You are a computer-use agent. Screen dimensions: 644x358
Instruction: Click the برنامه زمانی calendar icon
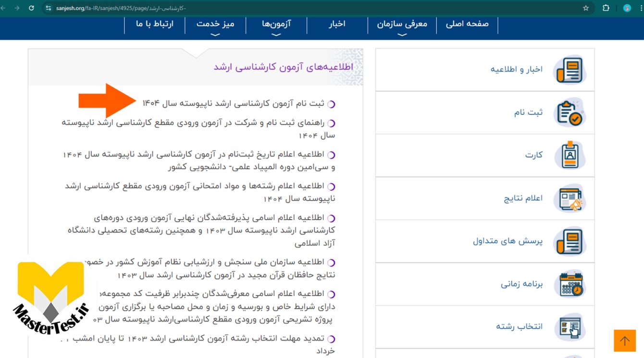(x=570, y=284)
